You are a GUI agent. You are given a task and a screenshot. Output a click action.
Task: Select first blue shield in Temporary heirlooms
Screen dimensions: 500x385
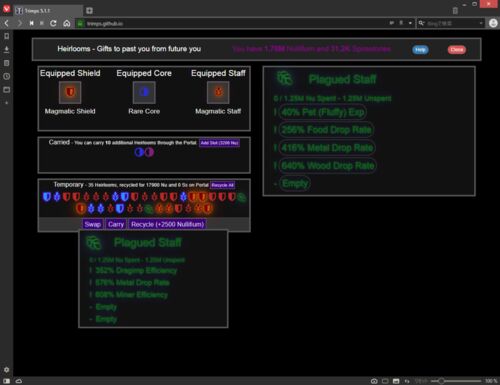[47, 197]
